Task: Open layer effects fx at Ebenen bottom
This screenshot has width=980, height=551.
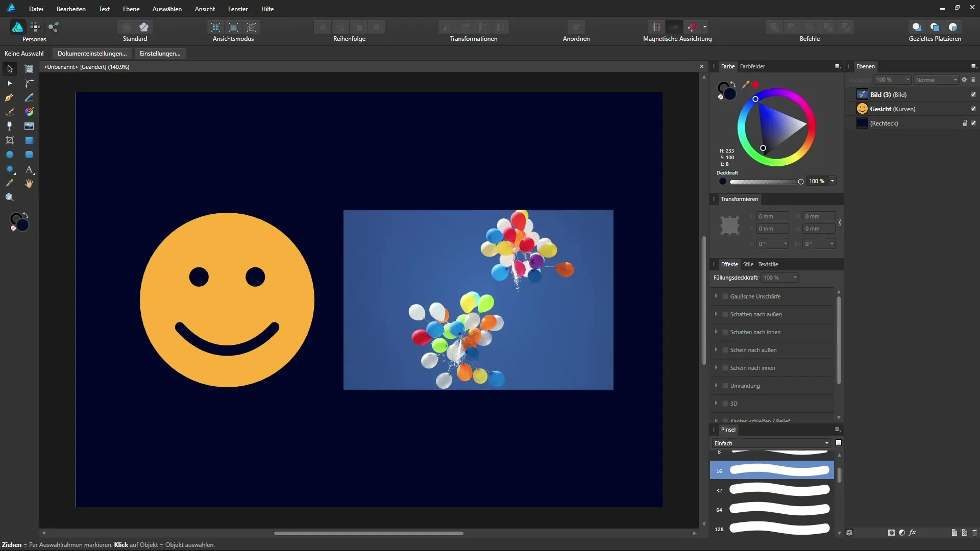Action: point(912,533)
